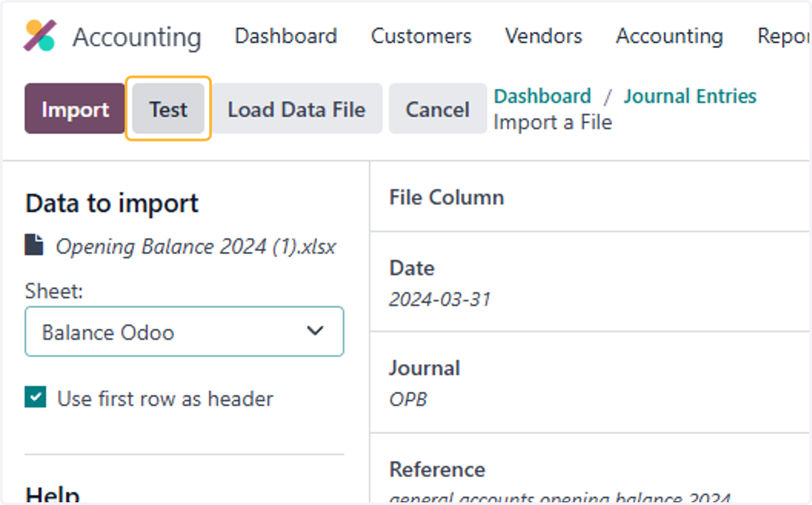Click the purple Import button
The height and width of the screenshot is (505, 812).
click(75, 109)
